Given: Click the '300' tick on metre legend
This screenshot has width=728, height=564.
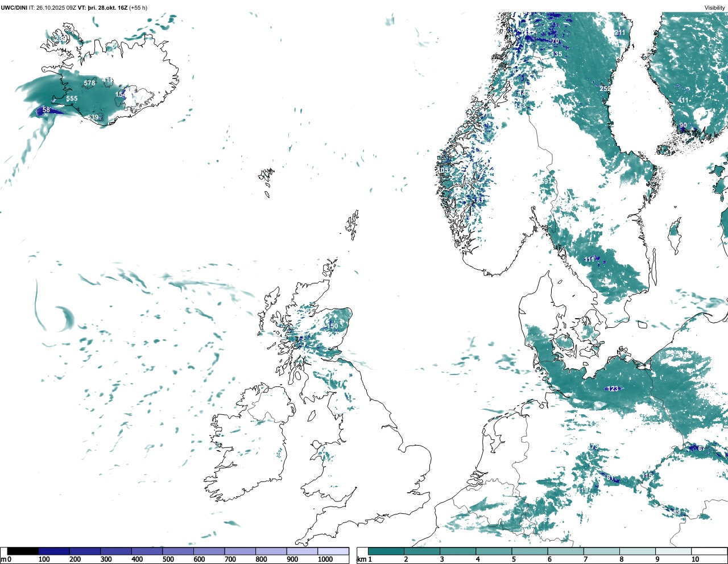Looking at the screenshot, I should click(x=106, y=559).
